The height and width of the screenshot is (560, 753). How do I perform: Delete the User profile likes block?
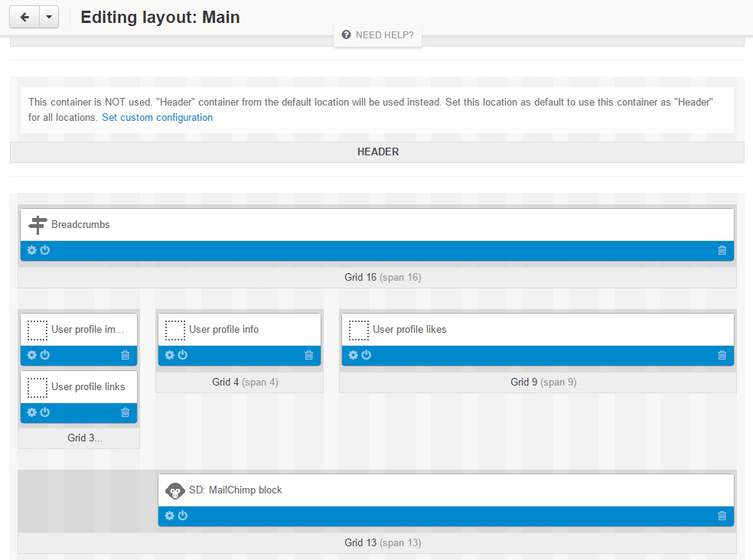pos(722,355)
